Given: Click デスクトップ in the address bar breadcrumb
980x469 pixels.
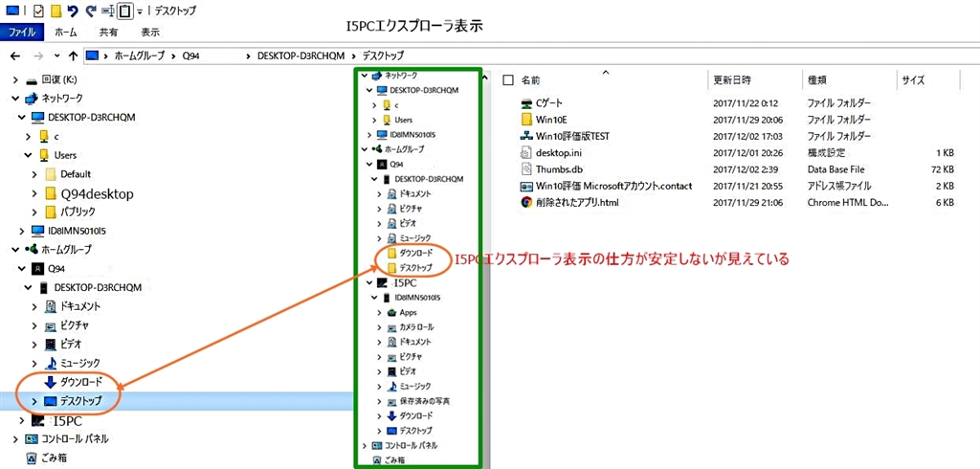Looking at the screenshot, I should [383, 56].
